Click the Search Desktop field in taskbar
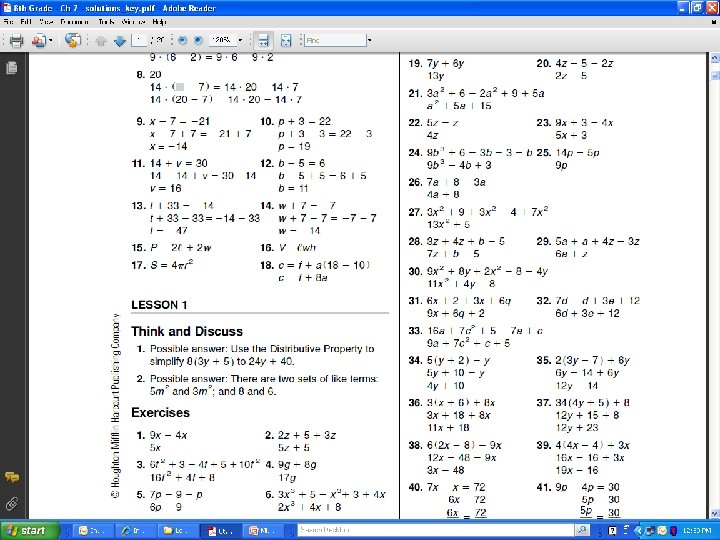Image resolution: width=720 pixels, height=540 pixels. (435, 530)
